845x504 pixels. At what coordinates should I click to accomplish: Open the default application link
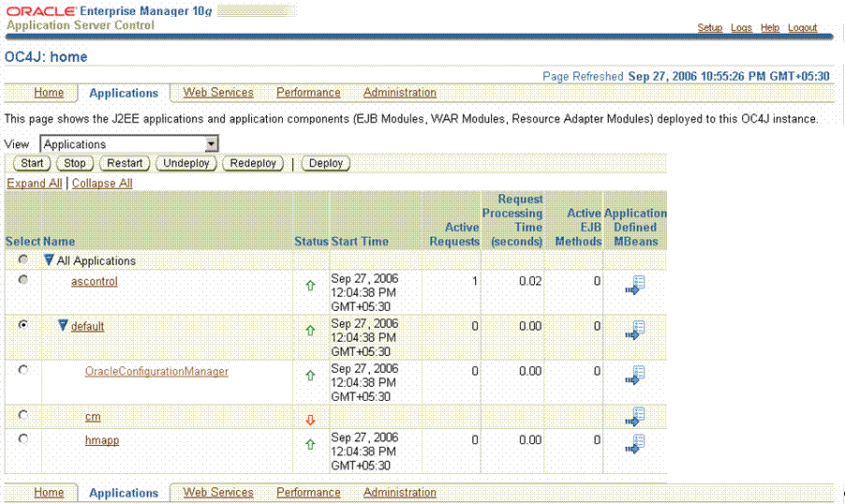tap(87, 326)
